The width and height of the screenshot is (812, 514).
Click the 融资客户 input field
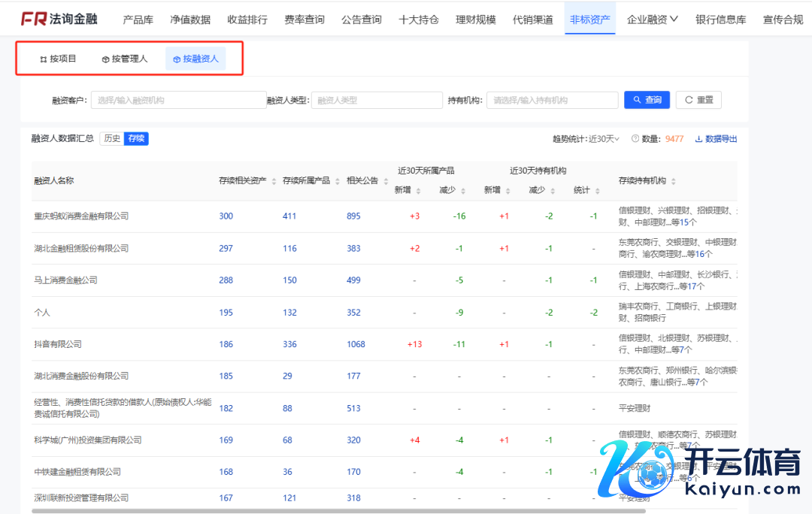178,100
